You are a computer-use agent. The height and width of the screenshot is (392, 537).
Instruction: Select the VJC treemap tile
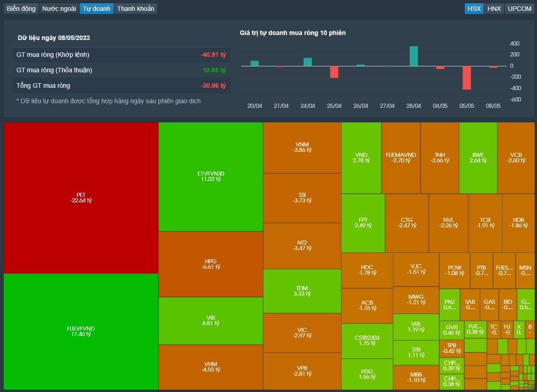[416, 269]
